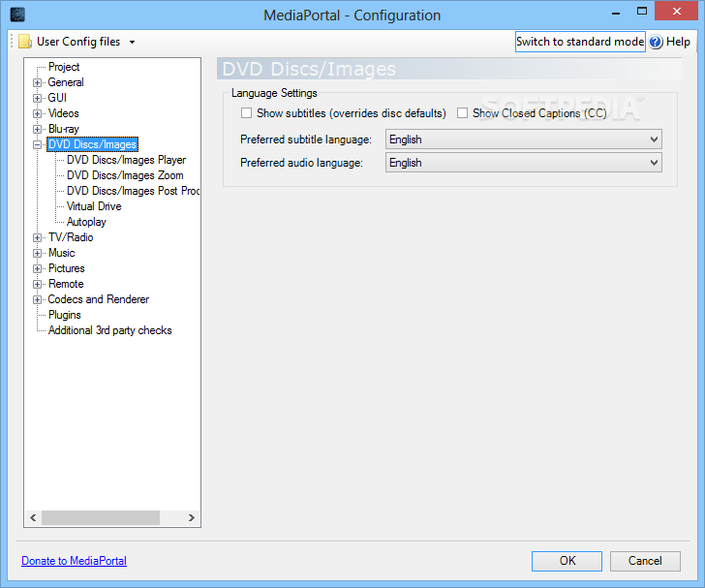Confirm settings with the OK button

click(x=567, y=561)
